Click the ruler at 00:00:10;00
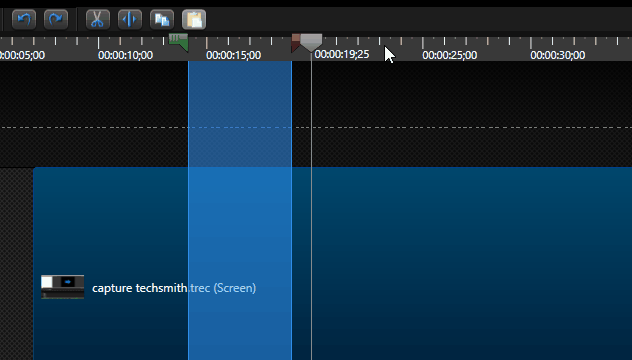The height and width of the screenshot is (360, 632). (125, 55)
